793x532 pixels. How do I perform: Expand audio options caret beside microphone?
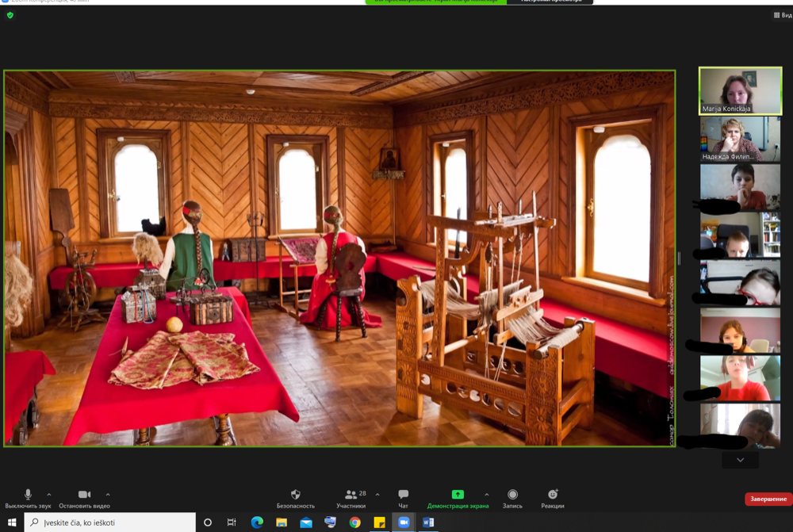coord(49,495)
